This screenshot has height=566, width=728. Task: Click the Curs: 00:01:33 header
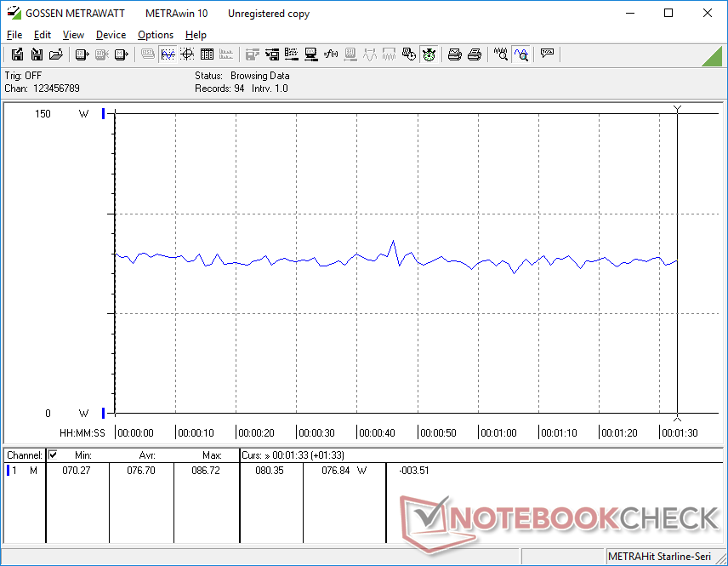[293, 455]
